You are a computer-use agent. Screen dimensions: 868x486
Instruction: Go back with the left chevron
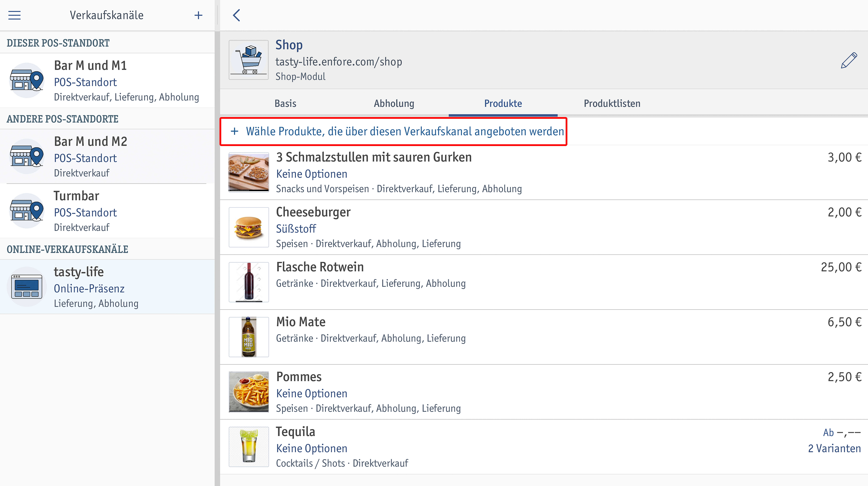click(x=237, y=15)
